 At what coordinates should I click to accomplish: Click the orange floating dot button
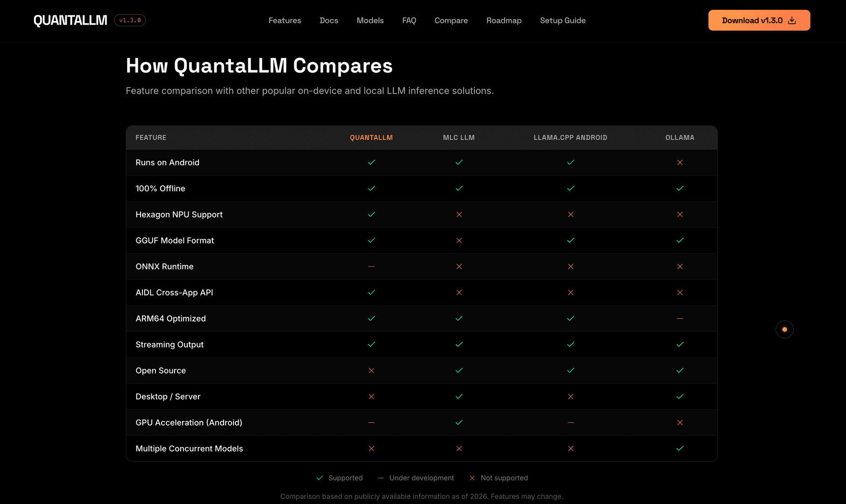coord(784,329)
